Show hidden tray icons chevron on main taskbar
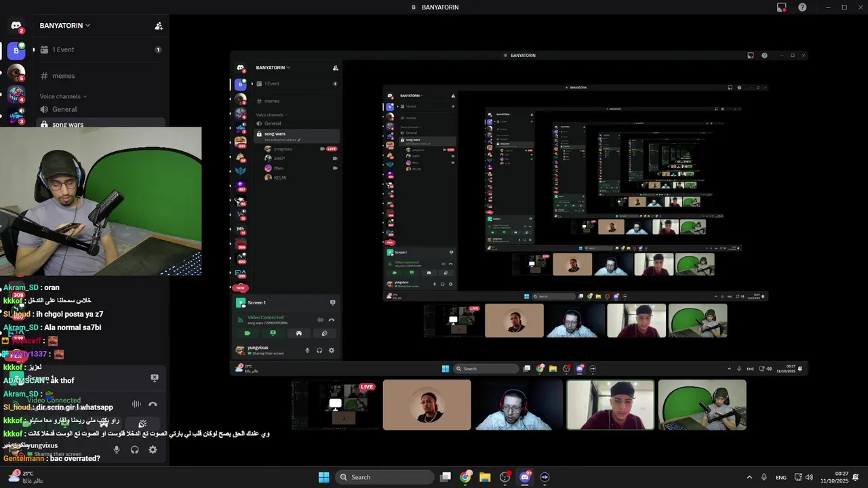This screenshot has height=488, width=868. click(749, 477)
